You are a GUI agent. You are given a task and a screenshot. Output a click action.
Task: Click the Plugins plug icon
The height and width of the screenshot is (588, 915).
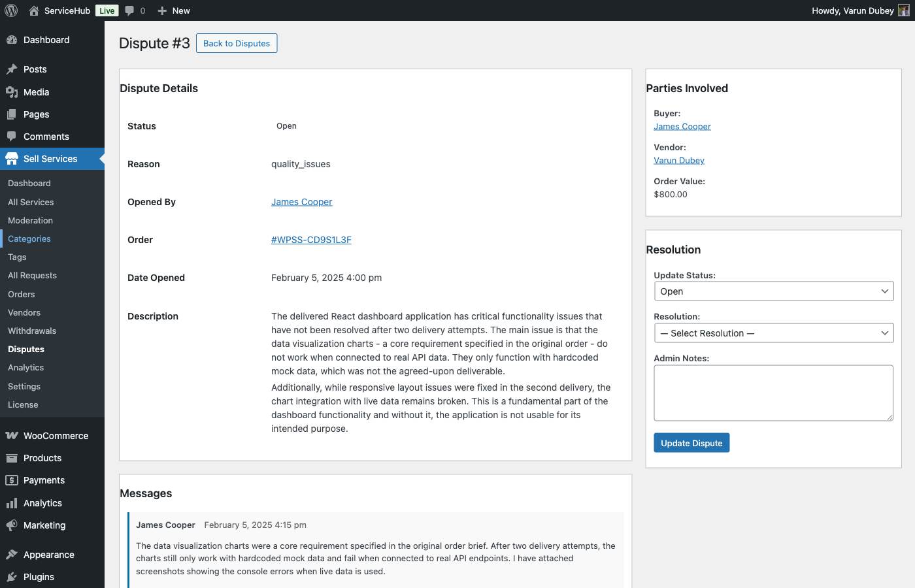click(12, 577)
